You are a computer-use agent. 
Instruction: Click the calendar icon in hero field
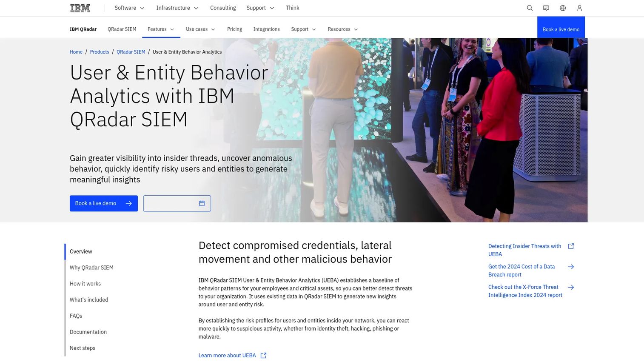click(x=202, y=203)
